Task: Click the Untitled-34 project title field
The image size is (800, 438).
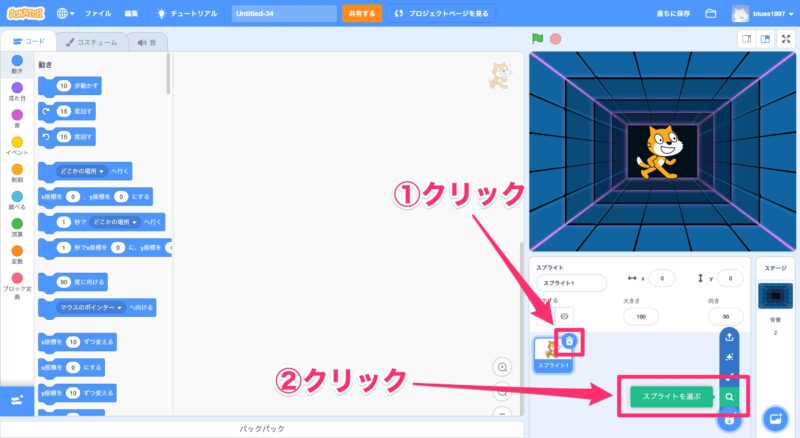Action: (284, 14)
